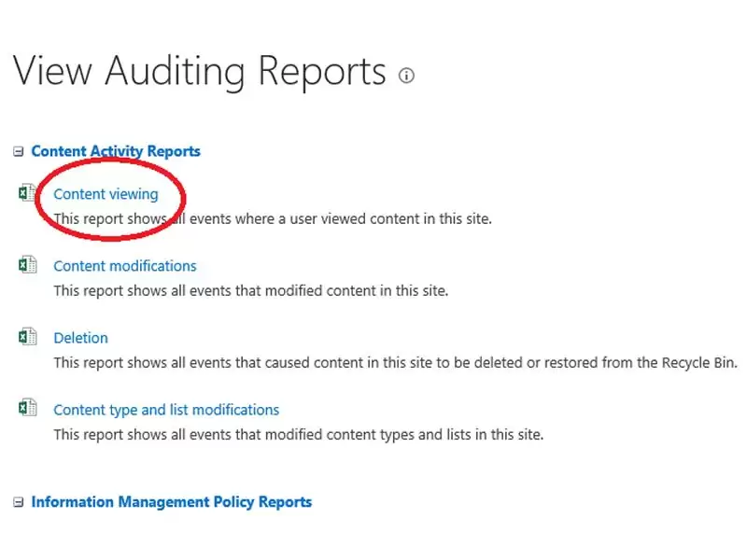Open the info icon next to View Auditing Reports title
Screen dimensions: 747x560
coord(406,76)
